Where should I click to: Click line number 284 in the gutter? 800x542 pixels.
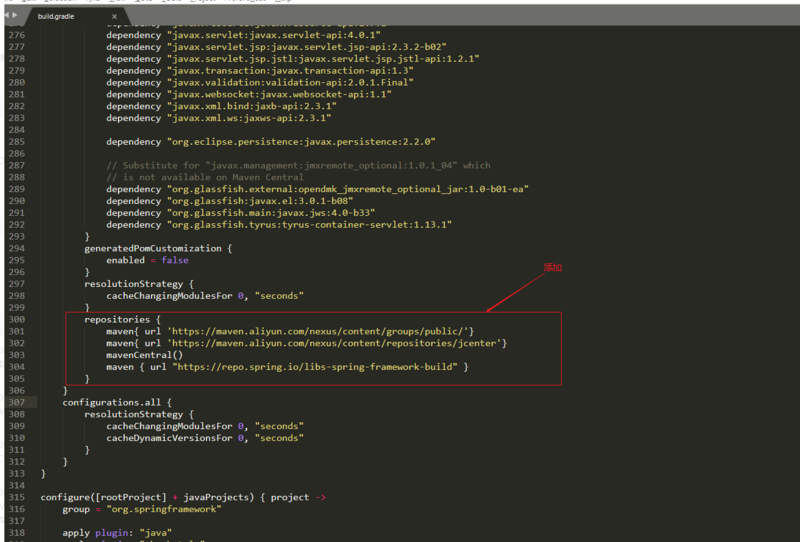click(16, 130)
